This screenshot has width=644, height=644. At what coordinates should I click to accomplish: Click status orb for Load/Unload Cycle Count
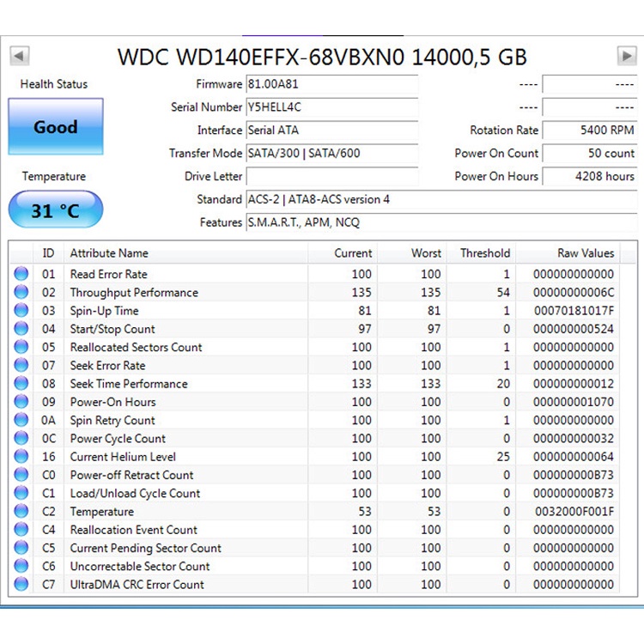click(x=21, y=493)
